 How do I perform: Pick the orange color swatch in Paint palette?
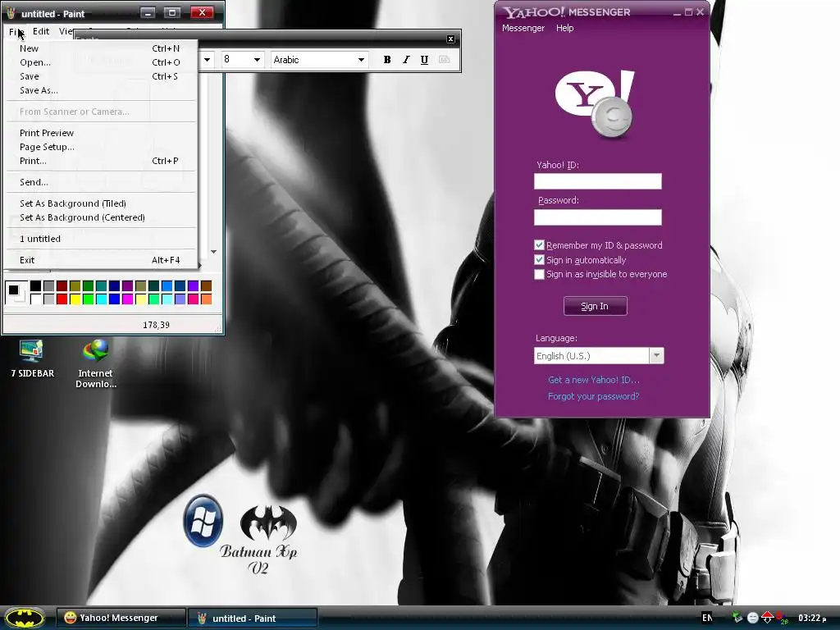coord(206,299)
